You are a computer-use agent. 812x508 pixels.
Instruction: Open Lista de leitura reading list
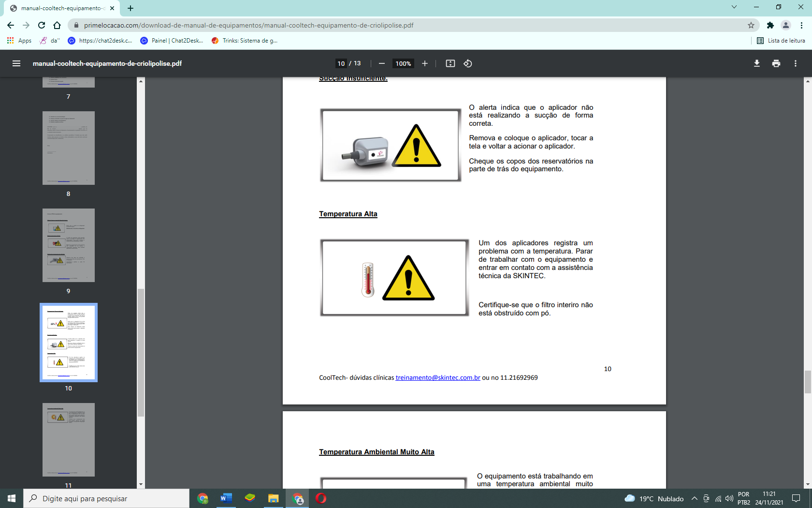(x=781, y=41)
